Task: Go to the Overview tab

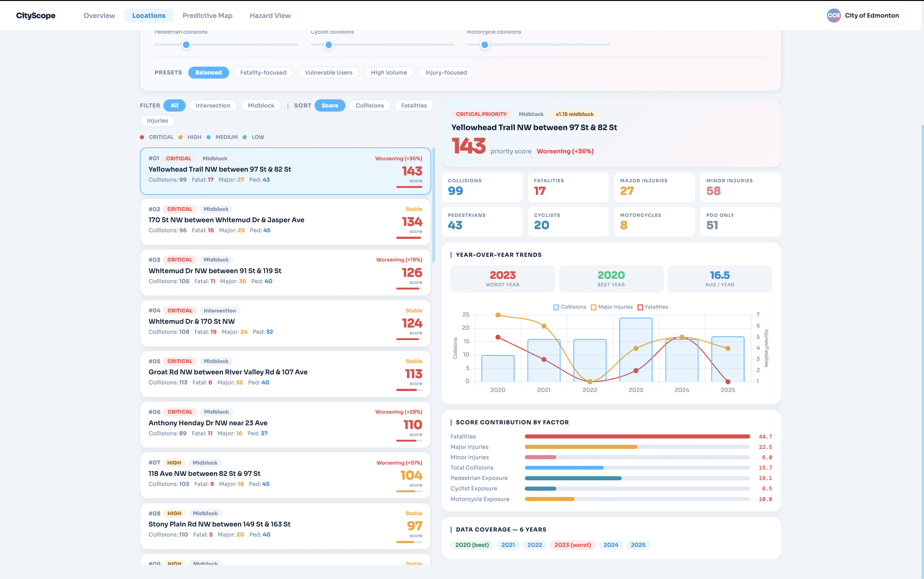Action: (x=99, y=16)
